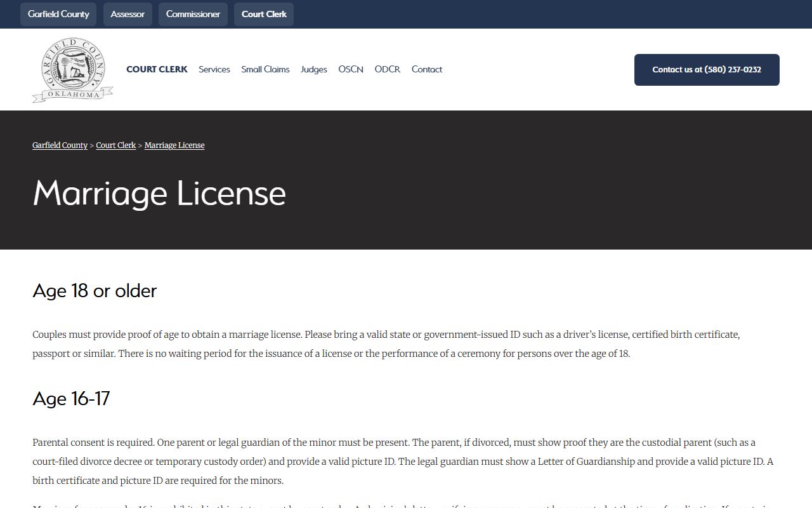
Task: Go to the Contact page from the nav
Action: pos(426,69)
